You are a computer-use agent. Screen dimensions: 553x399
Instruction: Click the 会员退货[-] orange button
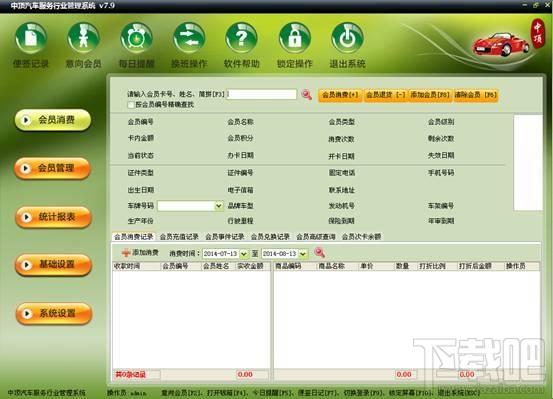pos(385,95)
